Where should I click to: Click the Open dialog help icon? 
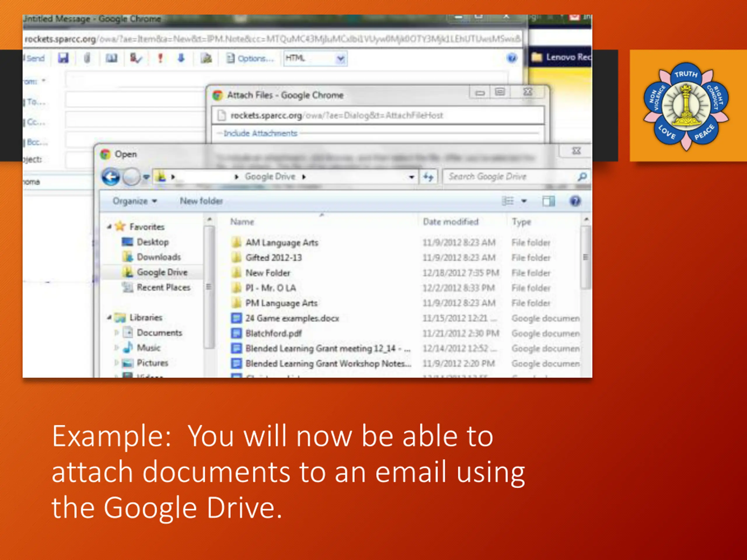point(575,201)
